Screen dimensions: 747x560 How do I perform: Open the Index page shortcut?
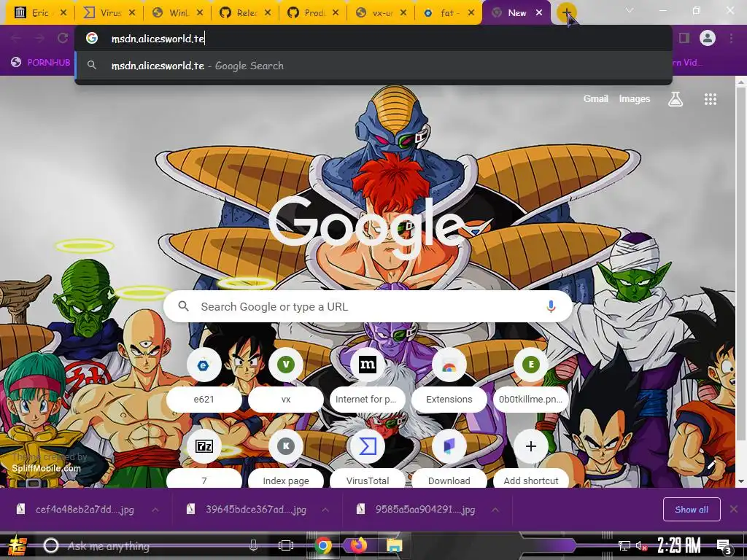pos(286,459)
